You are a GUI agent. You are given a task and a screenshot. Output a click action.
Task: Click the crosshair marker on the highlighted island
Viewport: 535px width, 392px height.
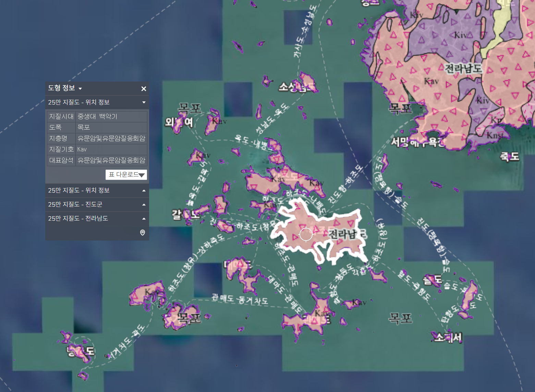(x=306, y=235)
